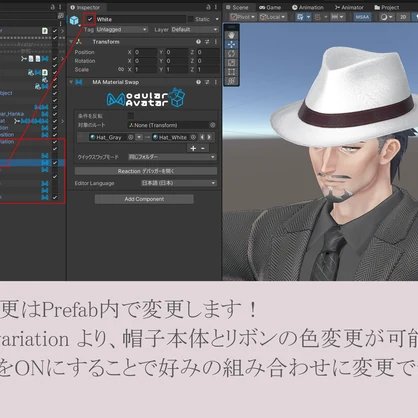Image resolution: width=418 pixels, height=418 pixels.
Task: Click the White object name field
Action: [x=140, y=19]
